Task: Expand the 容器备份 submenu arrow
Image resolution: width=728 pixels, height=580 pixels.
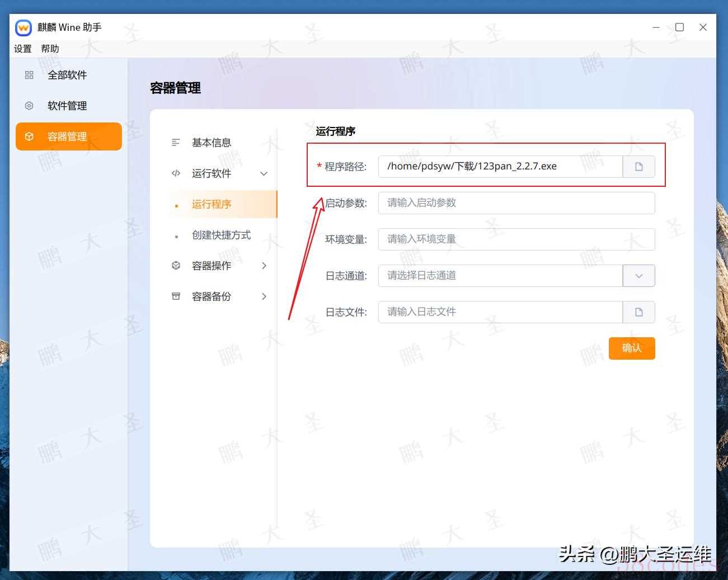Action: (264, 296)
